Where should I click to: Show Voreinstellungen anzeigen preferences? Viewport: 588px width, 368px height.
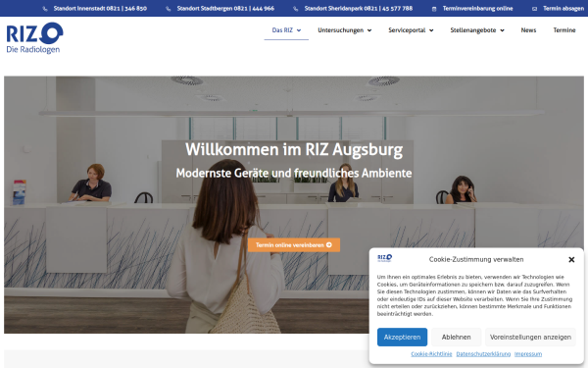pyautogui.click(x=530, y=338)
